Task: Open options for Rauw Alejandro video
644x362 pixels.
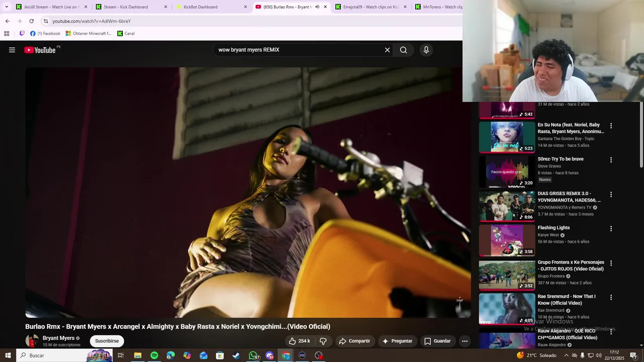Action: coord(611,332)
